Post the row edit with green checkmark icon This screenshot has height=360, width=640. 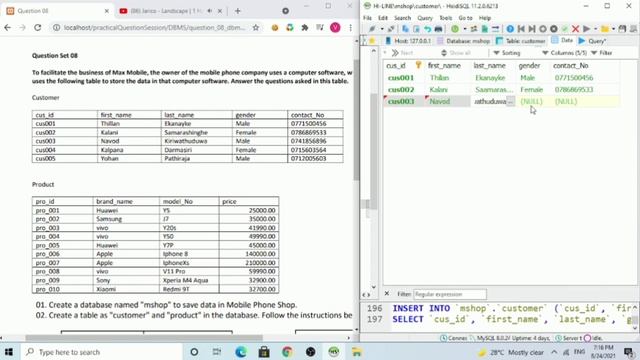click(x=565, y=29)
